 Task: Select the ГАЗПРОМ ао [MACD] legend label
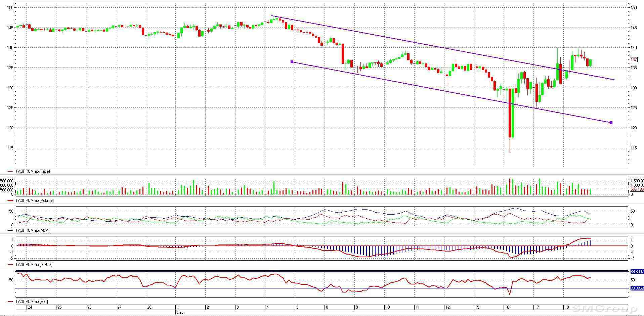click(x=34, y=265)
